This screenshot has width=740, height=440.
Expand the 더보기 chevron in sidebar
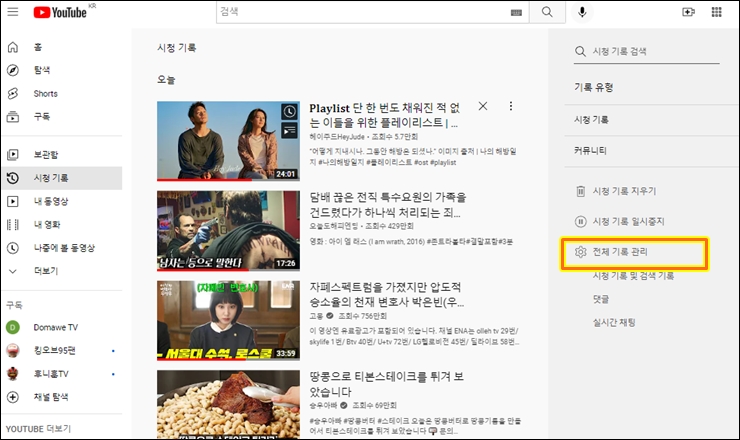click(13, 271)
